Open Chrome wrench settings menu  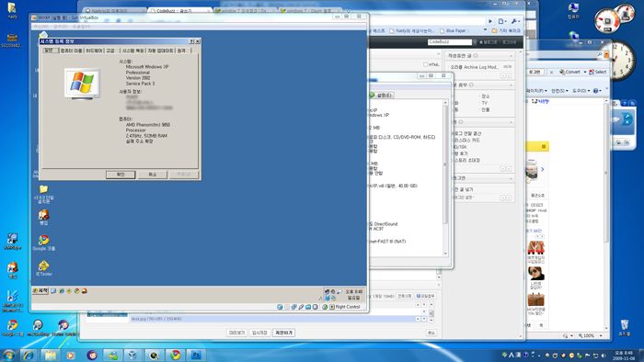(515, 21)
